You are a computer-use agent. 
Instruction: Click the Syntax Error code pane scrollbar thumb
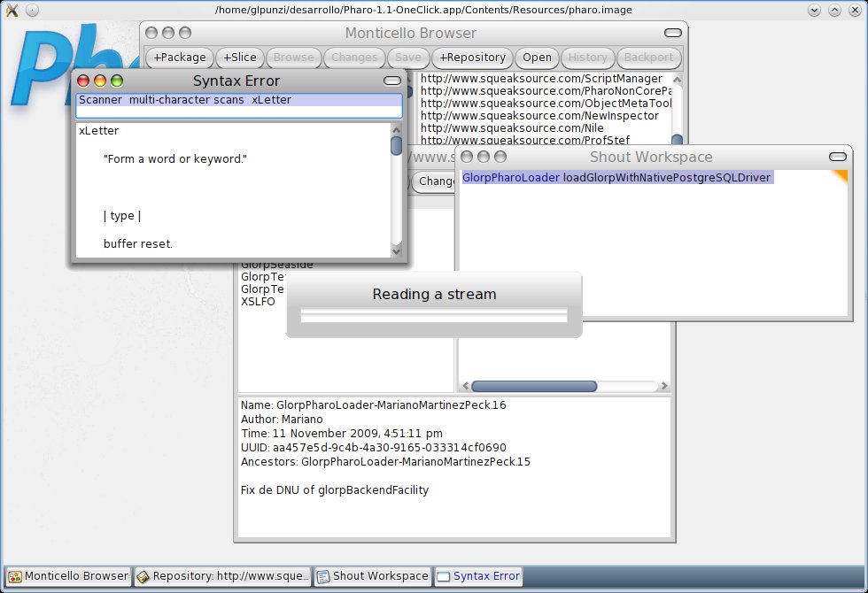(397, 146)
